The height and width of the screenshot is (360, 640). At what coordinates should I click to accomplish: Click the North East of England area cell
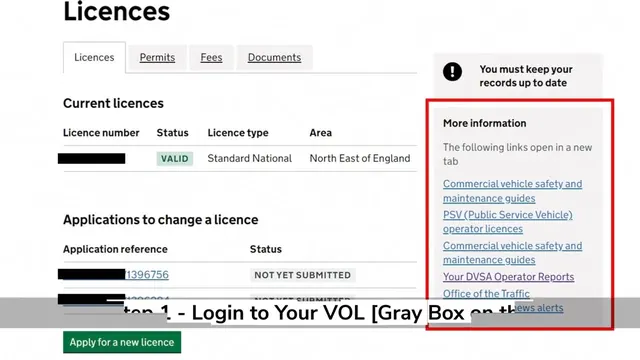360,158
